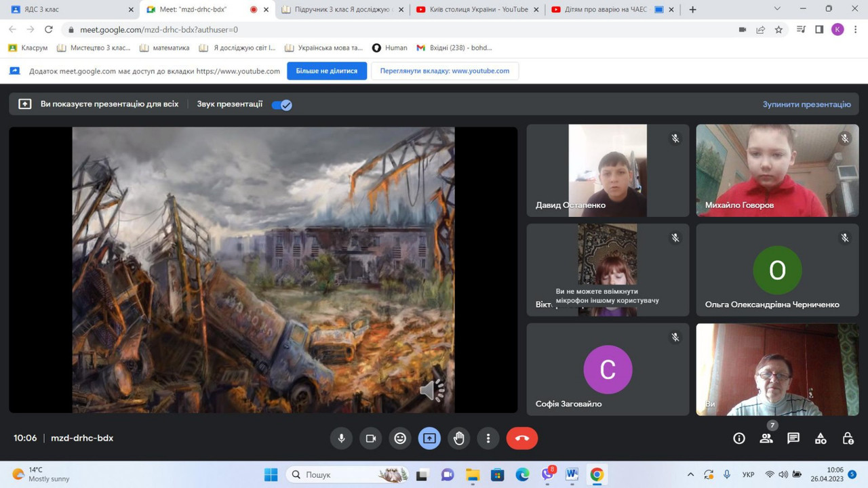
Task: Raise hand in the meeting
Action: [459, 439]
